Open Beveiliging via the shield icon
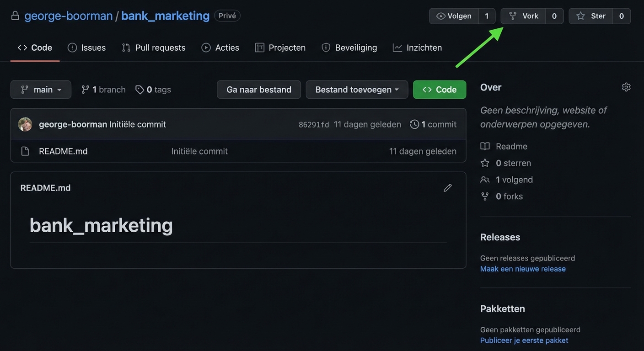 pyautogui.click(x=325, y=47)
